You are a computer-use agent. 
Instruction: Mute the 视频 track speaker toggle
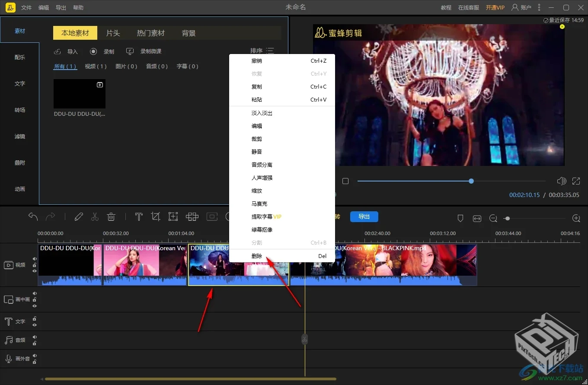pos(35,258)
